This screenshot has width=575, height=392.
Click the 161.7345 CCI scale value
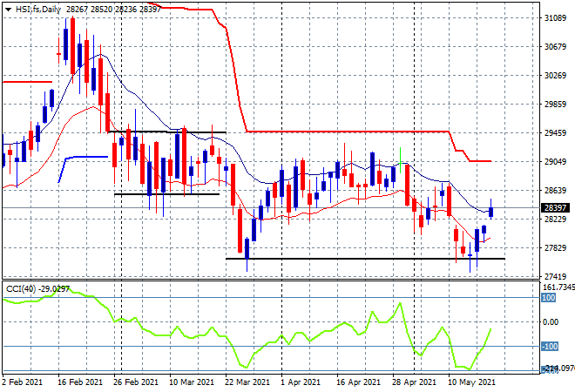click(x=558, y=287)
